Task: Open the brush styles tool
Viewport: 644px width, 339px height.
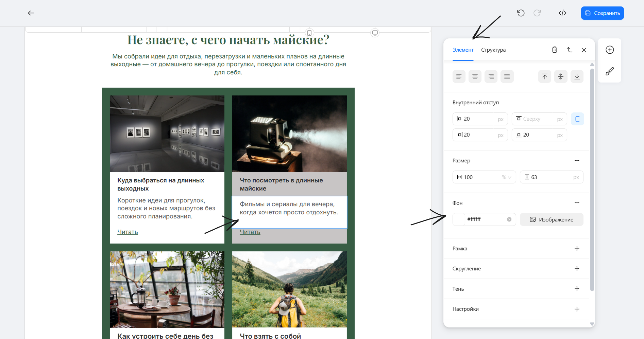Action: pos(610,71)
